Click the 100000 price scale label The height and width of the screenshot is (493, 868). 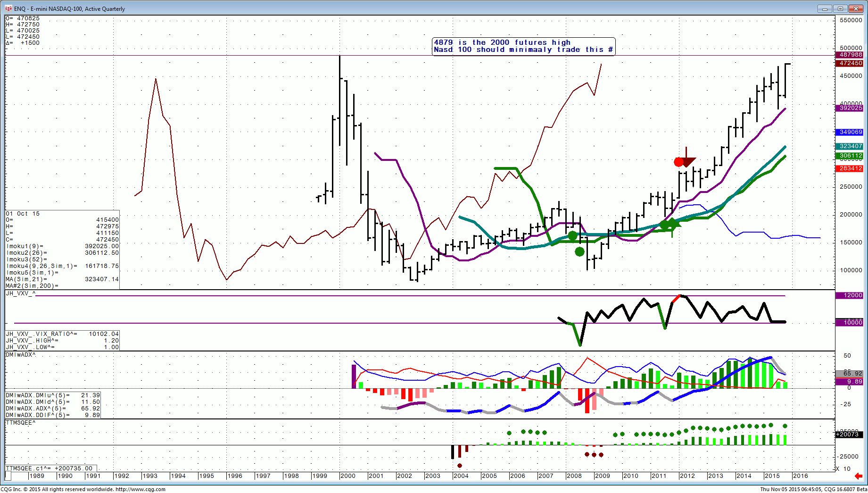[x=851, y=270]
